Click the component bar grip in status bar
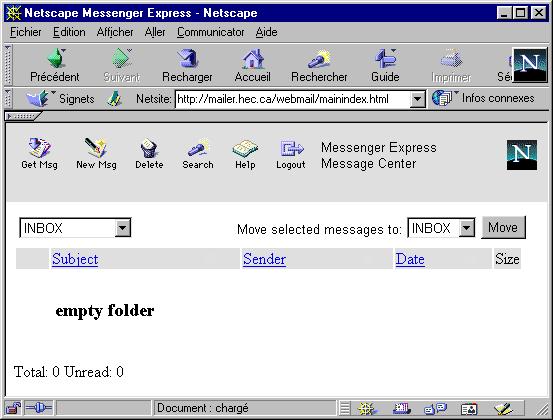Viewport: 553px width, 420px height. [345, 409]
